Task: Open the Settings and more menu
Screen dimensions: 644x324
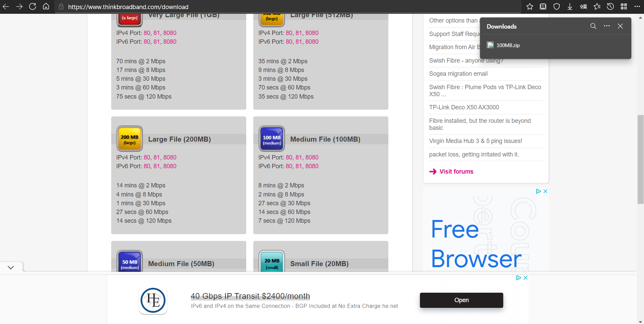Action: coord(637,6)
